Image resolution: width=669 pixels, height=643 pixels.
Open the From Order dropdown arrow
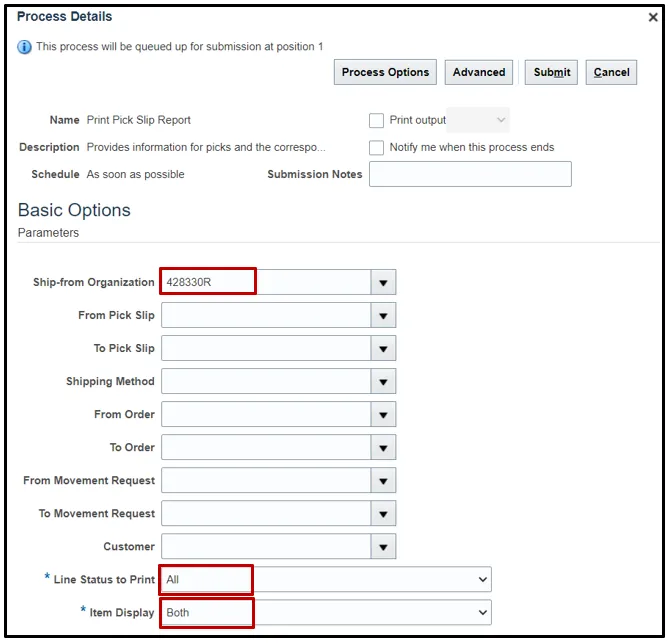tap(383, 415)
